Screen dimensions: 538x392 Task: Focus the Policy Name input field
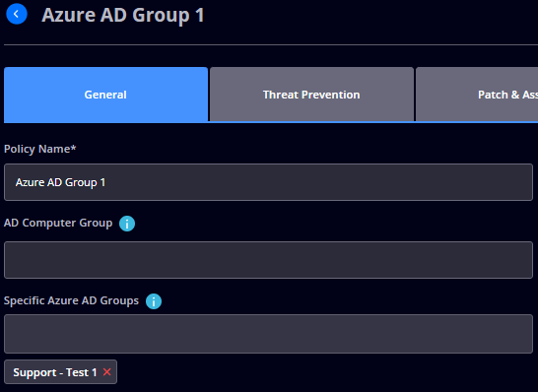(x=268, y=182)
